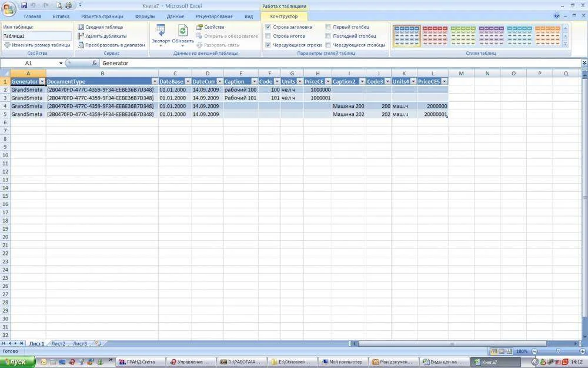Switch to sheet Лист2
The width and height of the screenshot is (588, 368).
58,344
